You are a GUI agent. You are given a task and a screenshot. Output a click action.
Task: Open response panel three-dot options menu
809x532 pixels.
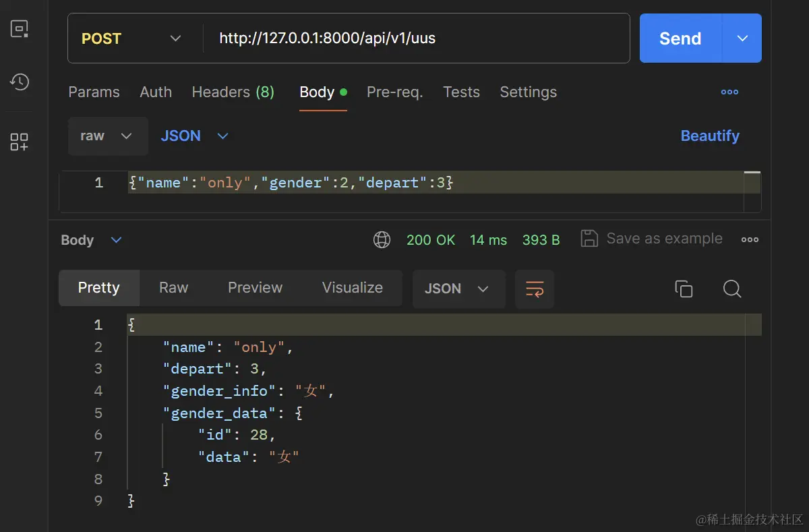[750, 239]
